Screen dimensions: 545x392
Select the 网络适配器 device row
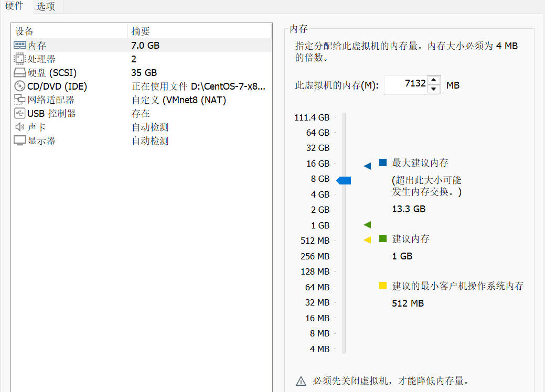click(142, 100)
